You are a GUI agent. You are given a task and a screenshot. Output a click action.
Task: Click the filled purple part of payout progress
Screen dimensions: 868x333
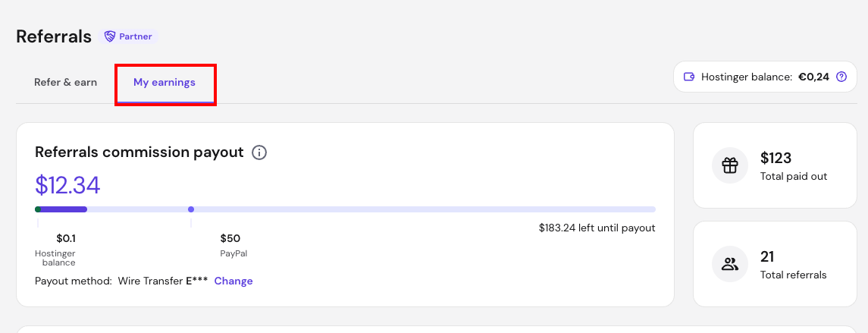pos(64,209)
